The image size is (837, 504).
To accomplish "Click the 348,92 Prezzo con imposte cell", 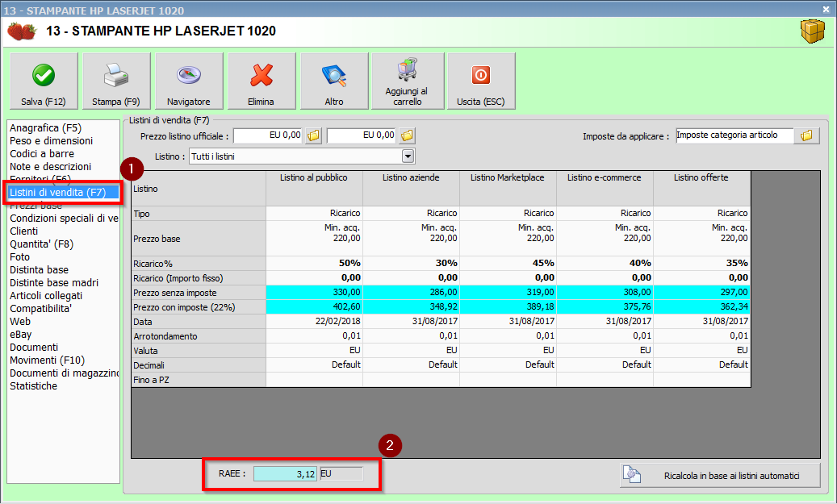I will [411, 306].
